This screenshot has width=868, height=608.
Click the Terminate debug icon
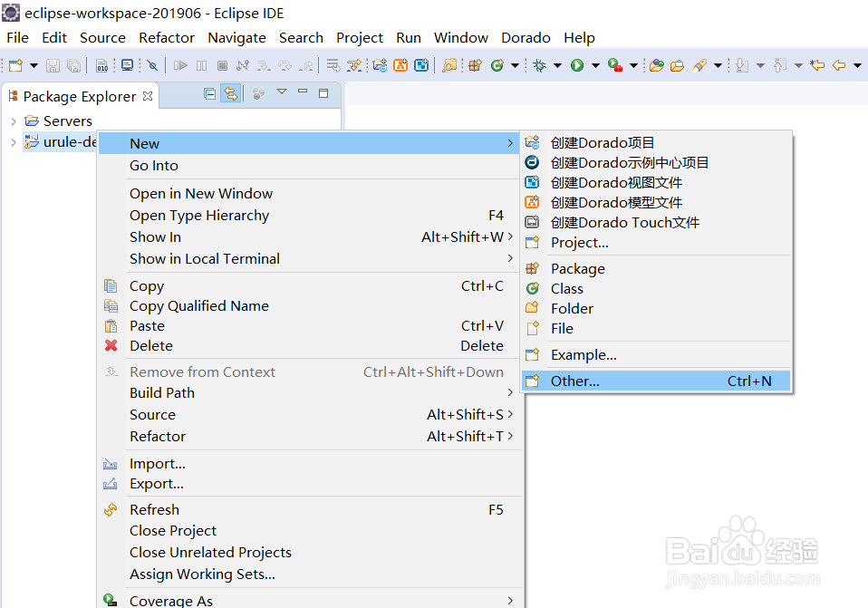coord(222,65)
